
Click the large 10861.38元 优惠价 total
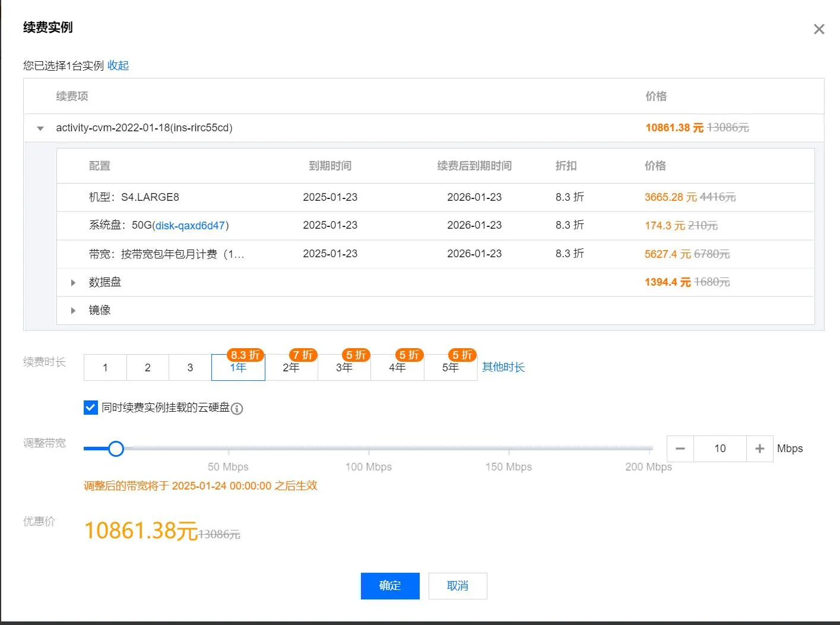click(141, 531)
